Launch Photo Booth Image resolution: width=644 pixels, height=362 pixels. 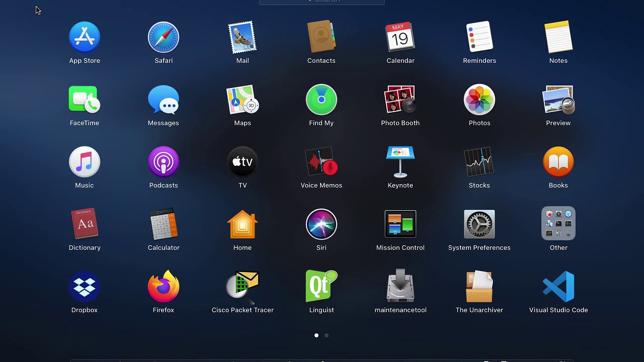pos(400,100)
